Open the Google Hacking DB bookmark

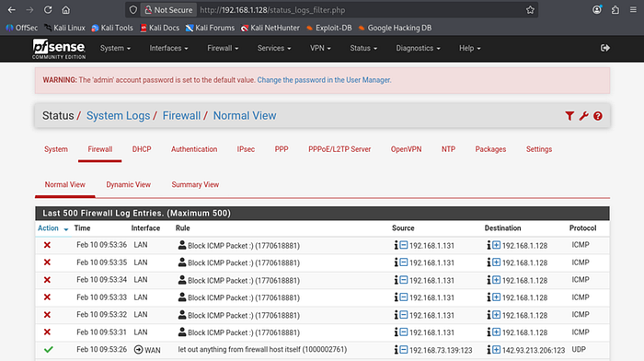(x=395, y=28)
